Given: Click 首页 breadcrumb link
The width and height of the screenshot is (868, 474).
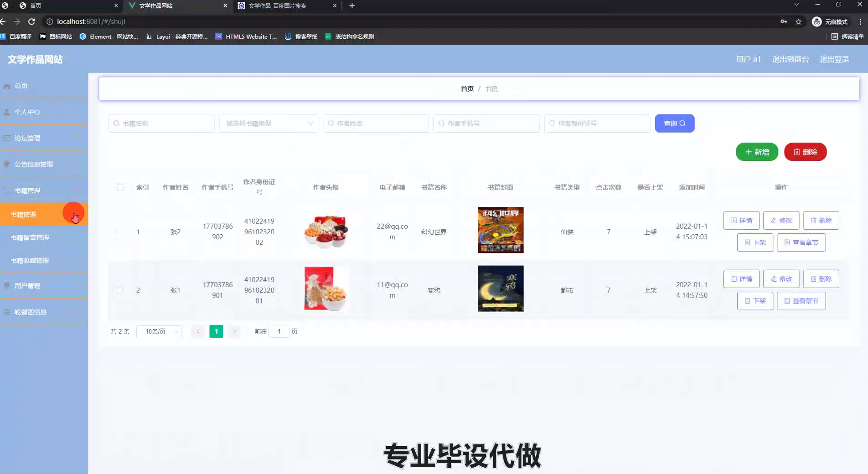Looking at the screenshot, I should click(467, 89).
